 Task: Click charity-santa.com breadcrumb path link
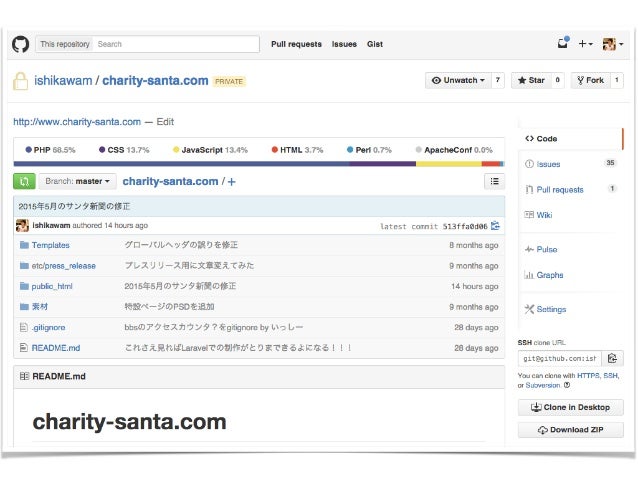170,181
